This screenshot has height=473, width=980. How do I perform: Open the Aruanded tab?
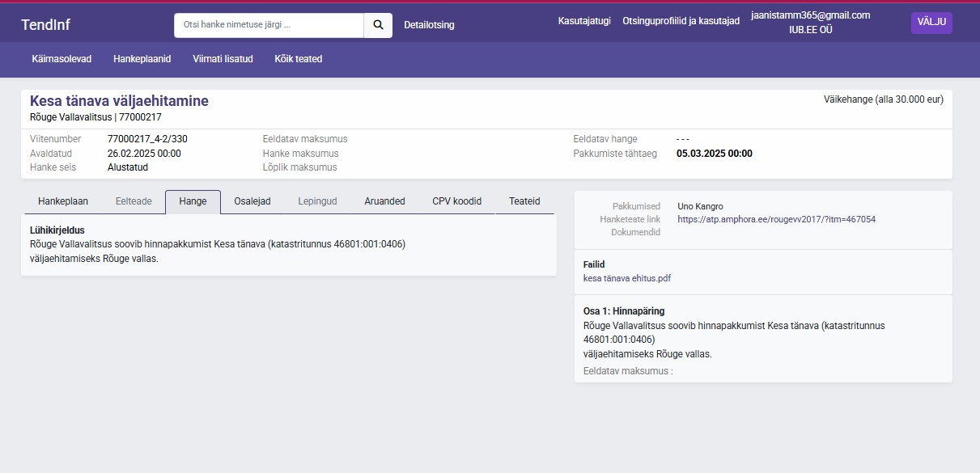[384, 201]
